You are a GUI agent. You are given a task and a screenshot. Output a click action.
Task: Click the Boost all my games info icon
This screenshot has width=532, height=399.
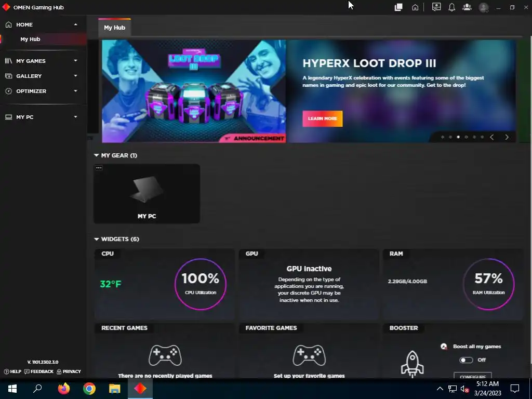(444, 347)
